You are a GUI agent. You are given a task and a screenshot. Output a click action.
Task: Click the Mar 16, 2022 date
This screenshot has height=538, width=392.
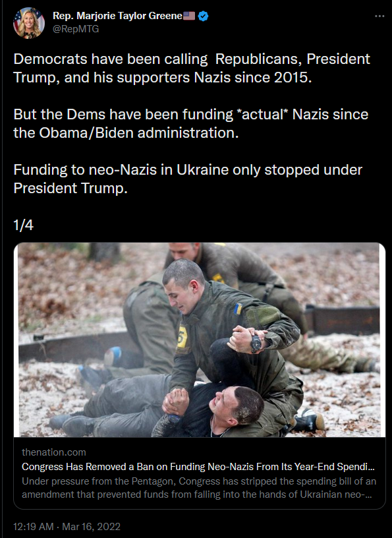tap(91, 526)
